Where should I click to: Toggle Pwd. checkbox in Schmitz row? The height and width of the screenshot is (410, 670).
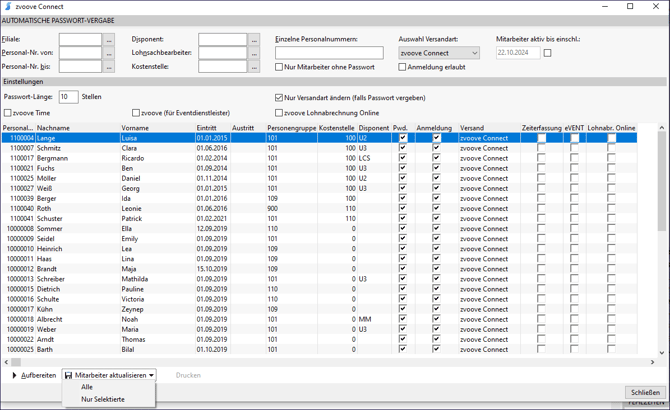[403, 148]
